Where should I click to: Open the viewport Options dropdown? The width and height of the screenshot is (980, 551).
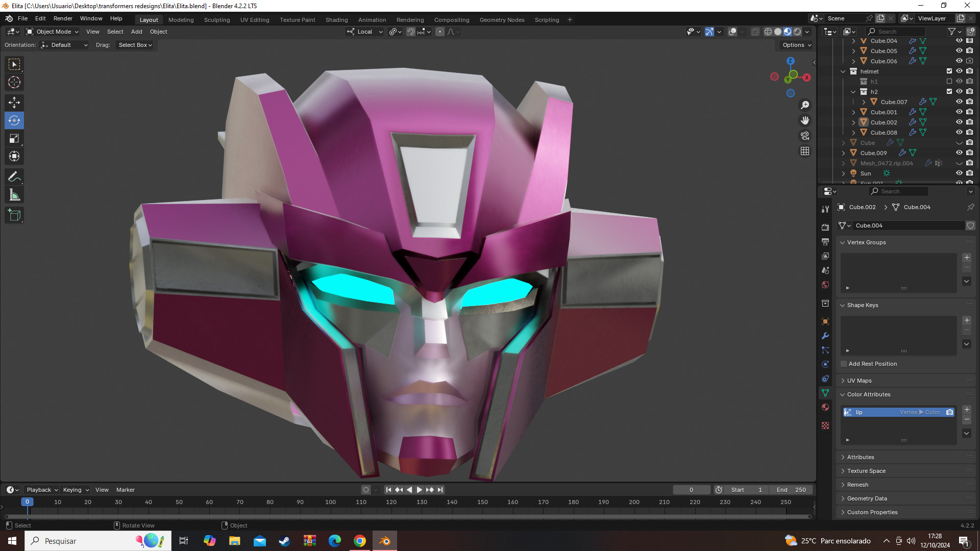(796, 45)
